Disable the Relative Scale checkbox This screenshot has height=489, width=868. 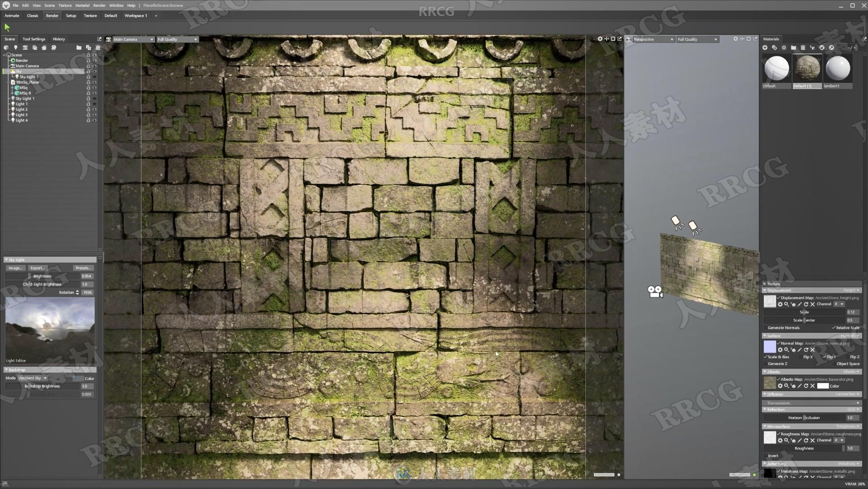(834, 328)
